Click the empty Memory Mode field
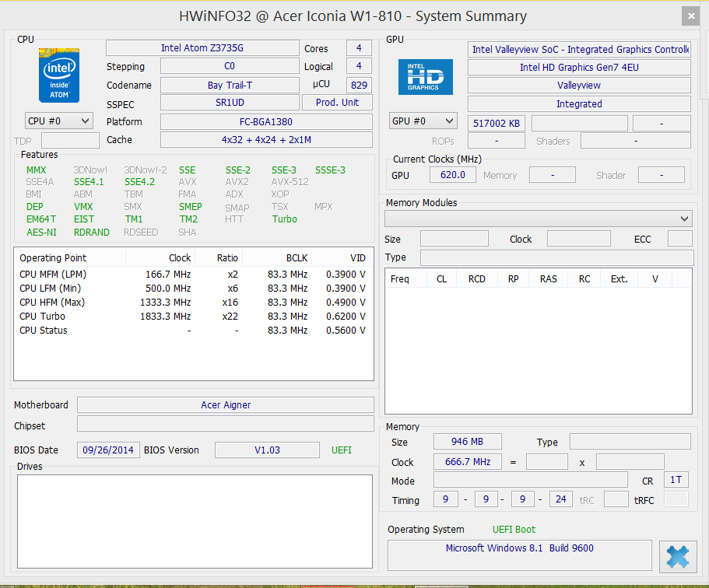Image resolution: width=709 pixels, height=588 pixels. (x=531, y=480)
